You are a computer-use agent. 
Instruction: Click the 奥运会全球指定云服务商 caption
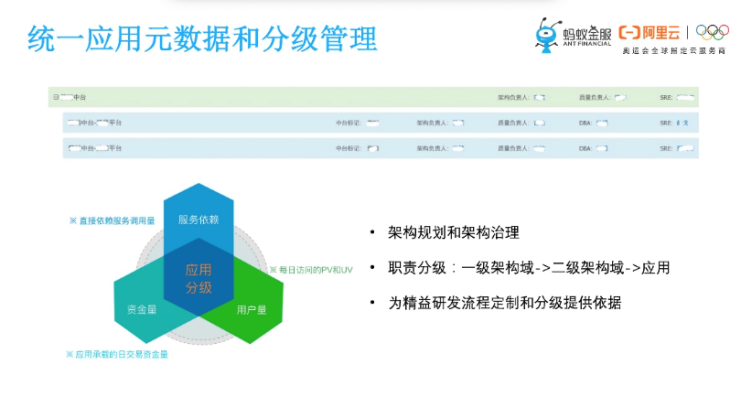[673, 51]
